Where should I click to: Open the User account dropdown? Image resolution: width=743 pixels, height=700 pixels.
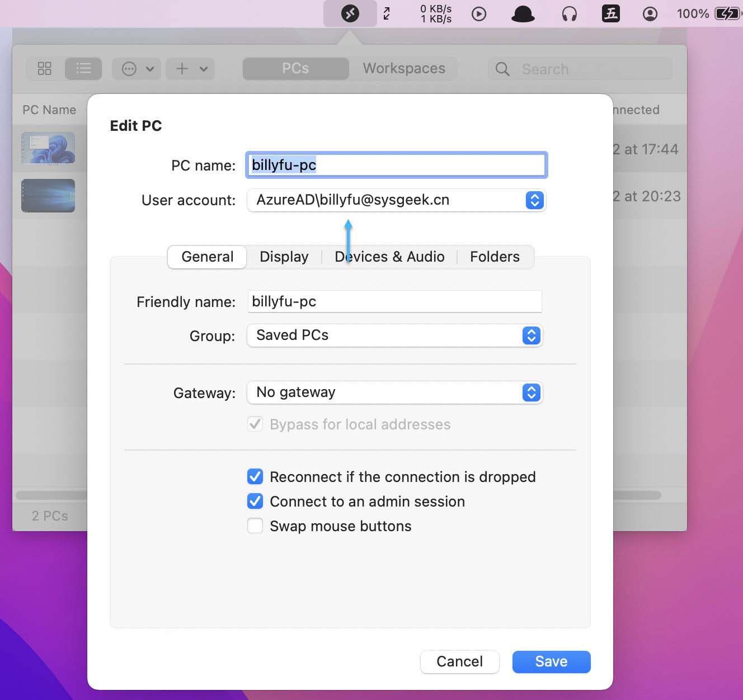click(x=396, y=200)
